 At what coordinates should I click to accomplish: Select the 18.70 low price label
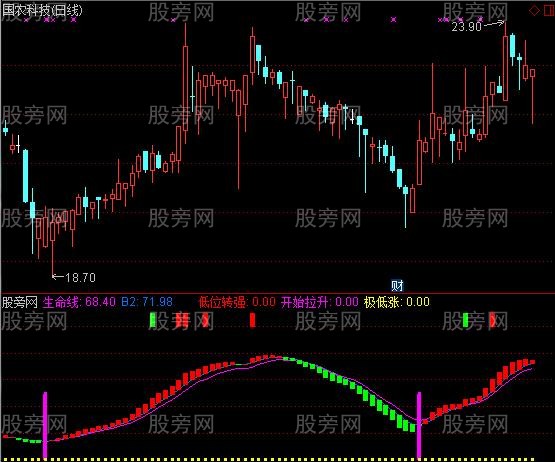pos(80,277)
